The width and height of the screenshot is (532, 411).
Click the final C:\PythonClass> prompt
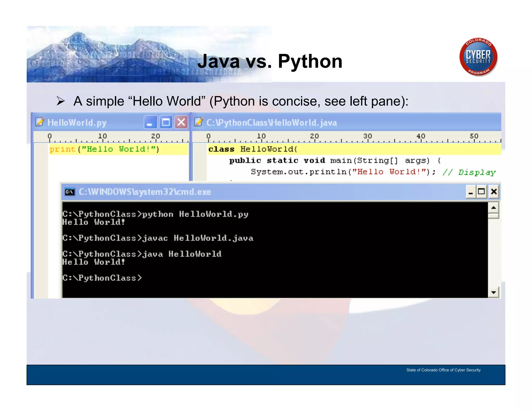[x=102, y=278]
